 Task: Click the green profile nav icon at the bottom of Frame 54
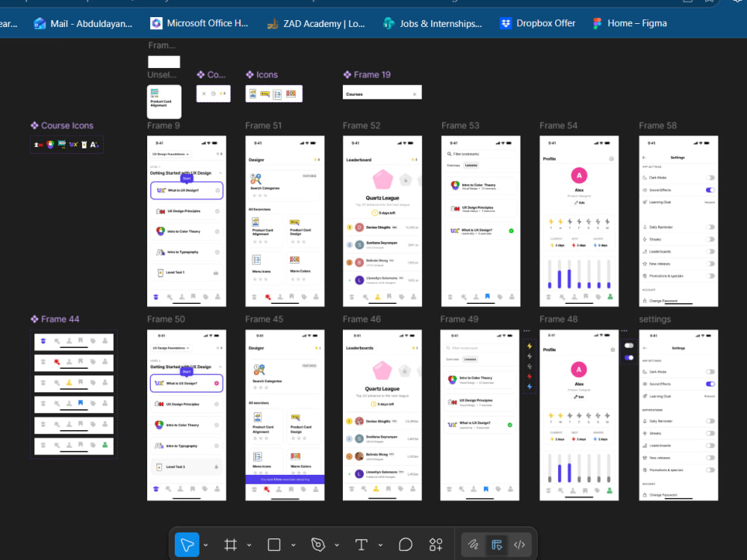click(x=610, y=296)
